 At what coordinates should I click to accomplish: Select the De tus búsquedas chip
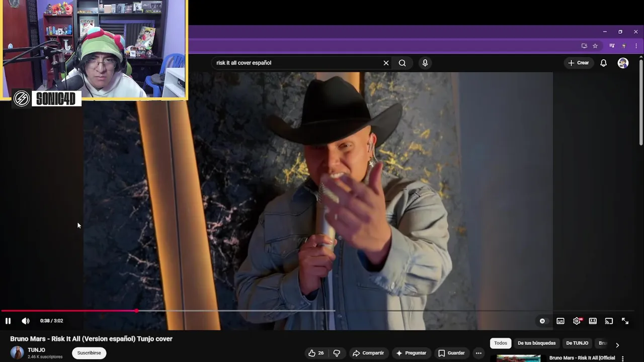coord(536,343)
